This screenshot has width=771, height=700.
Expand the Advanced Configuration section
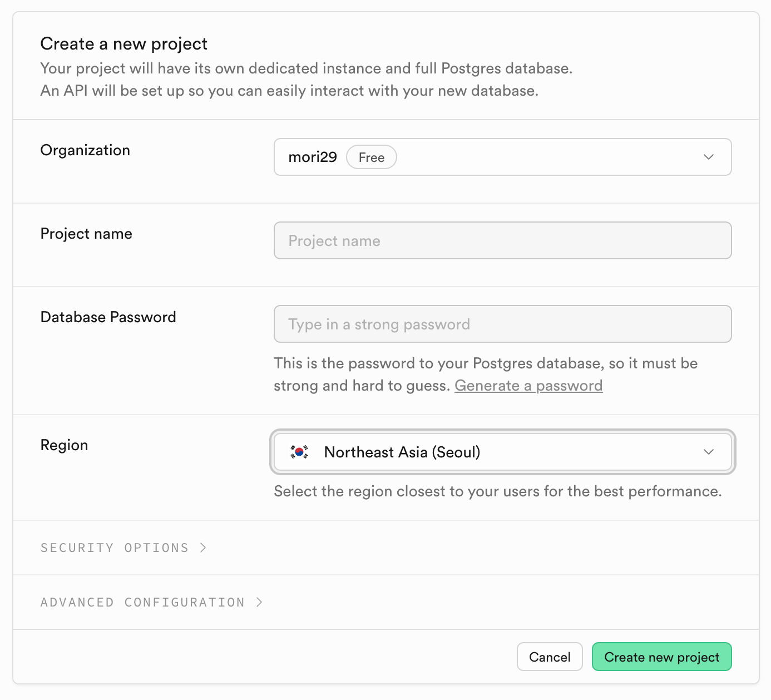(142, 603)
